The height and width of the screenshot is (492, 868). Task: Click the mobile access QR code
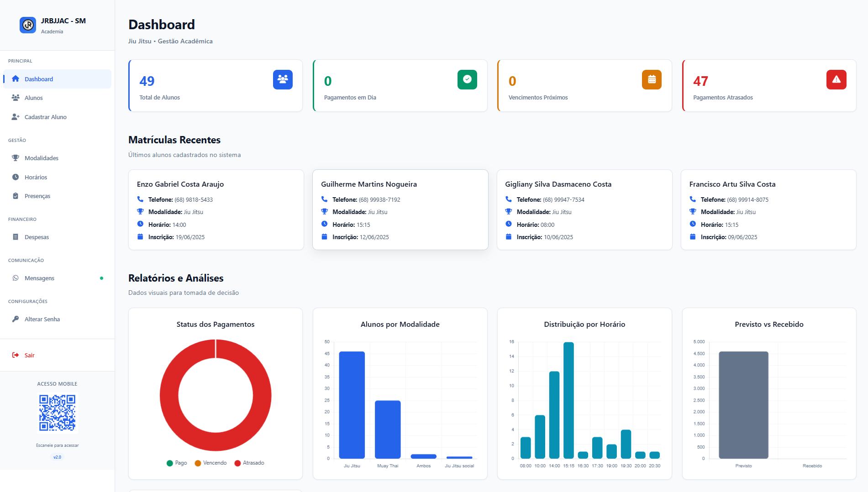click(x=57, y=413)
